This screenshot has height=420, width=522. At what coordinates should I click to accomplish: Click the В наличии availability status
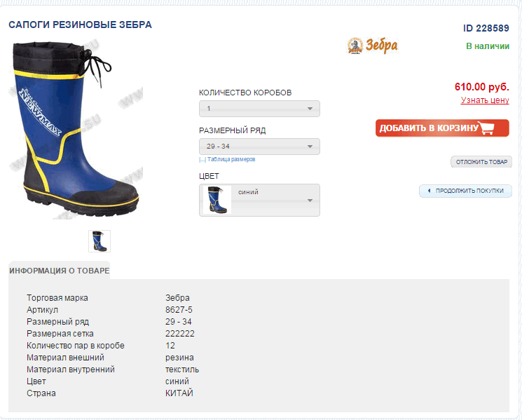click(x=488, y=46)
